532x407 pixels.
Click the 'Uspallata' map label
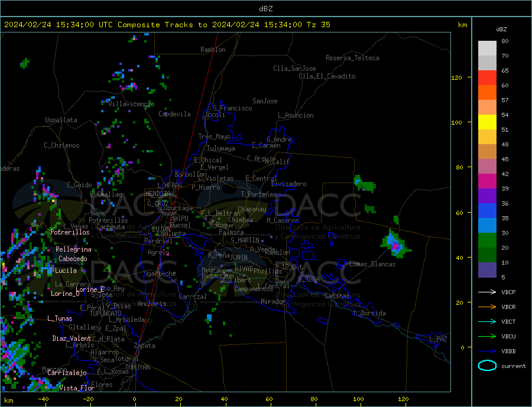pos(61,120)
